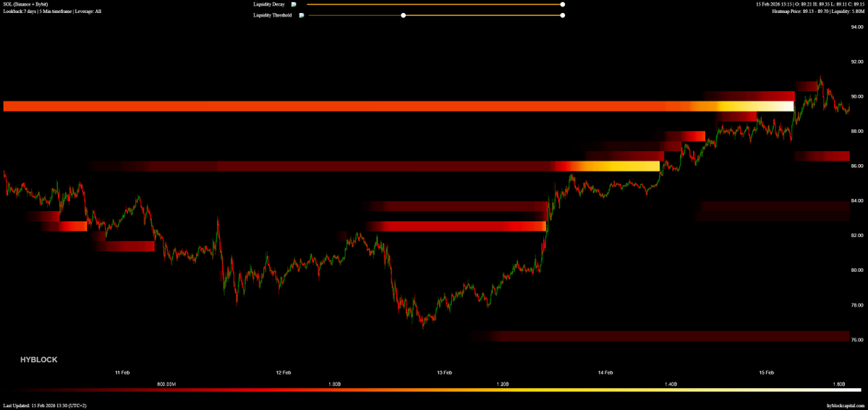This screenshot has width=868, height=410.
Task: Click the 1.00B legend value
Action: 335,384
